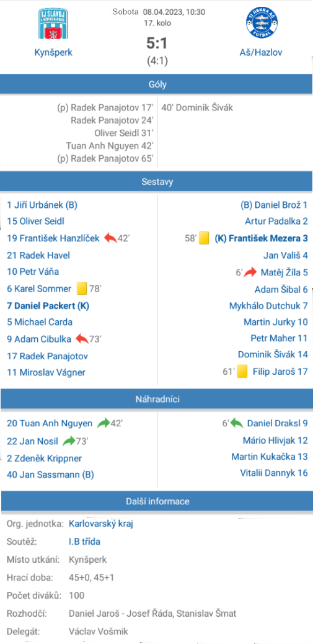Select the Náhradníci section header
The width and height of the screenshot is (313, 644).
[x=156, y=399]
